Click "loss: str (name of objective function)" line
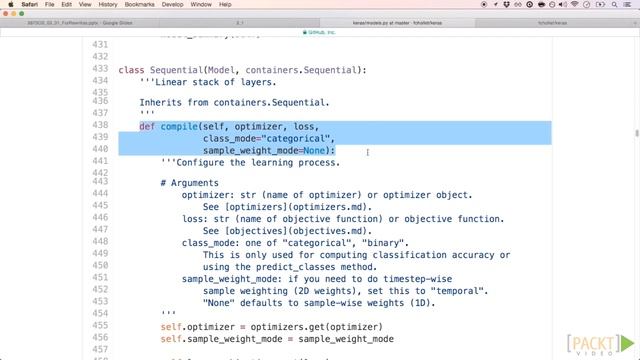 click(x=343, y=219)
